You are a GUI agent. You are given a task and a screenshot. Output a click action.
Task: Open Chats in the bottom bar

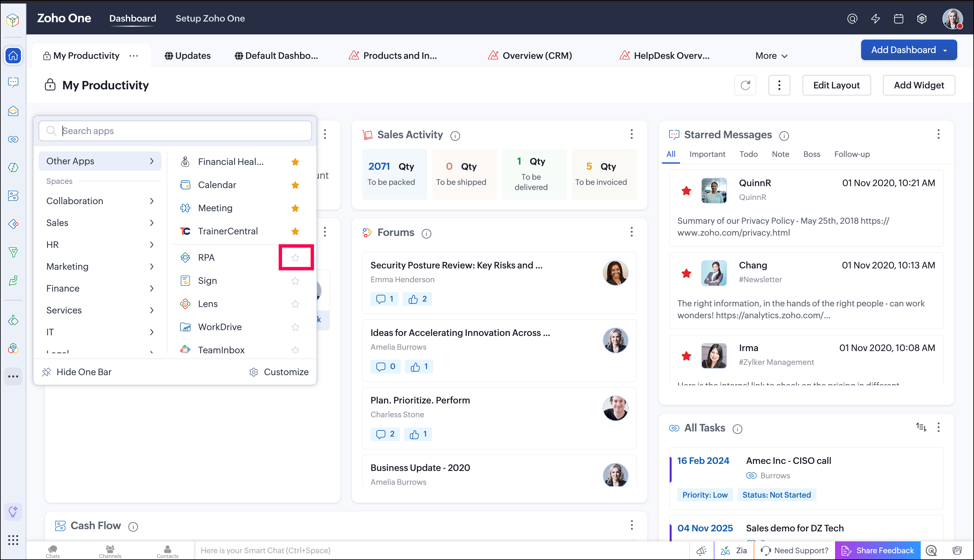(53, 551)
